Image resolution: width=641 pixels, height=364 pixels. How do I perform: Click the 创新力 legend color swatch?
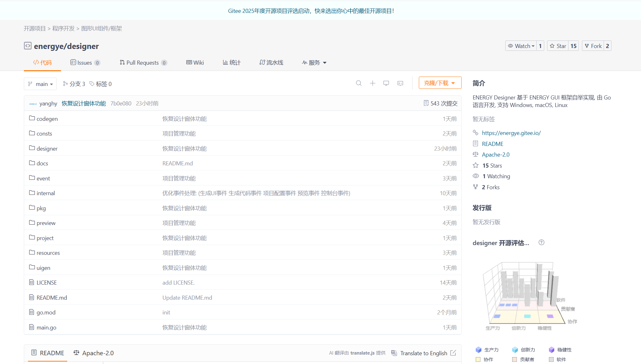coord(515,350)
